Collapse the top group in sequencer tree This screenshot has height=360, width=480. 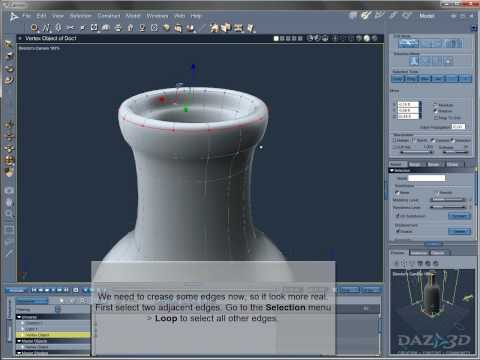[19, 317]
